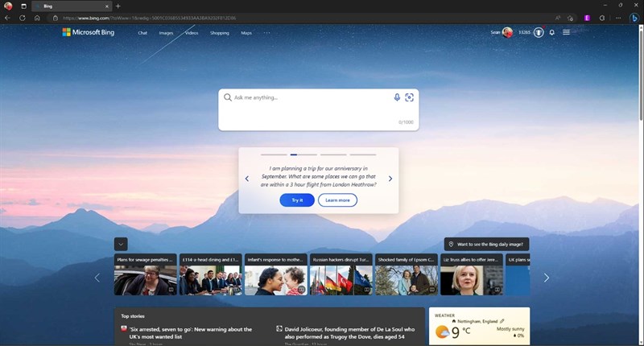Click Nottingham, England weather location
This screenshot has height=346, width=644.
click(x=477, y=321)
